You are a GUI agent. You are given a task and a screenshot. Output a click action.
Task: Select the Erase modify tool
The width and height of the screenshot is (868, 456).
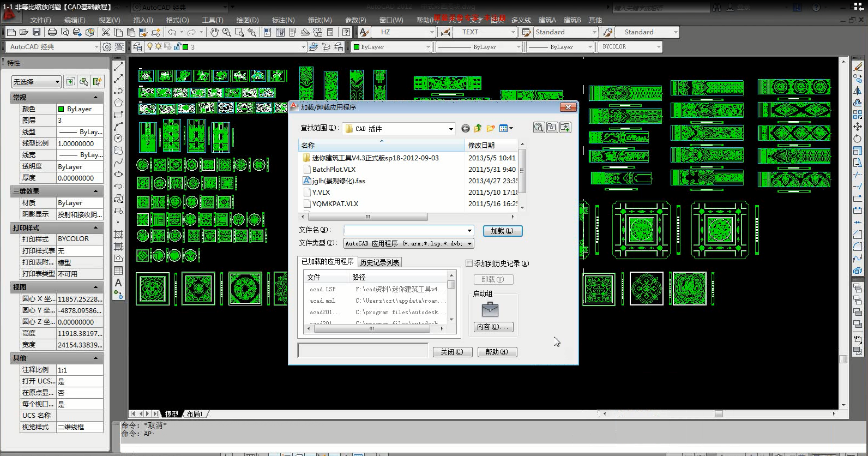[858, 67]
